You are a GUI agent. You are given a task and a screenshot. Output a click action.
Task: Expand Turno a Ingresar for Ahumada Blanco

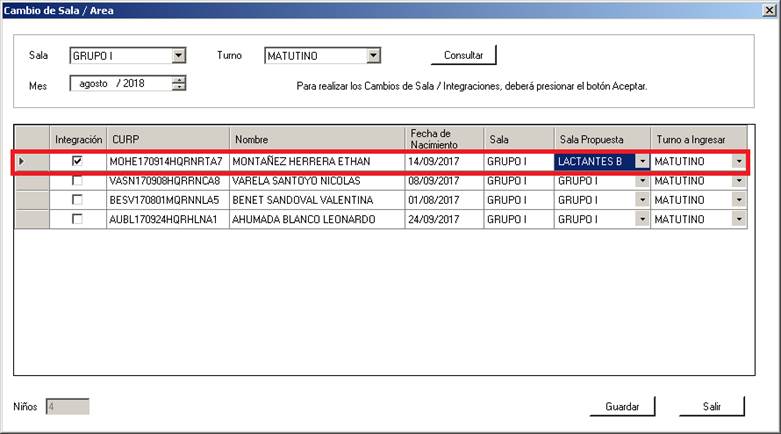coord(739,219)
